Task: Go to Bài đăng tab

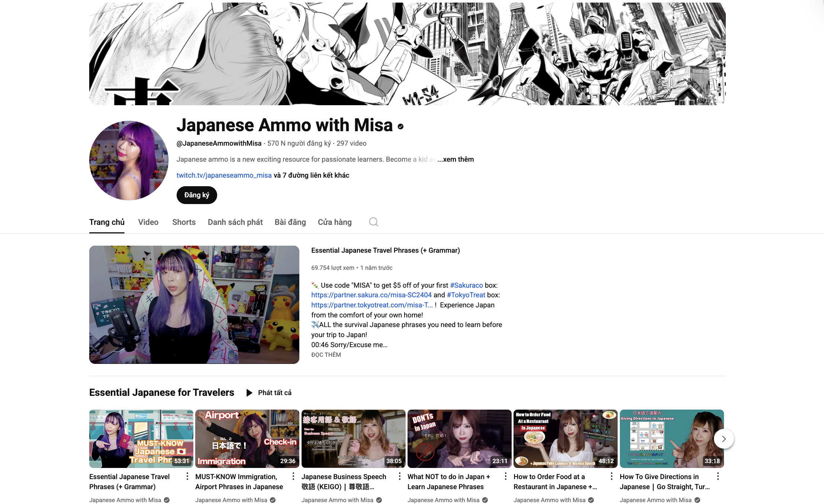Action: pyautogui.click(x=290, y=222)
